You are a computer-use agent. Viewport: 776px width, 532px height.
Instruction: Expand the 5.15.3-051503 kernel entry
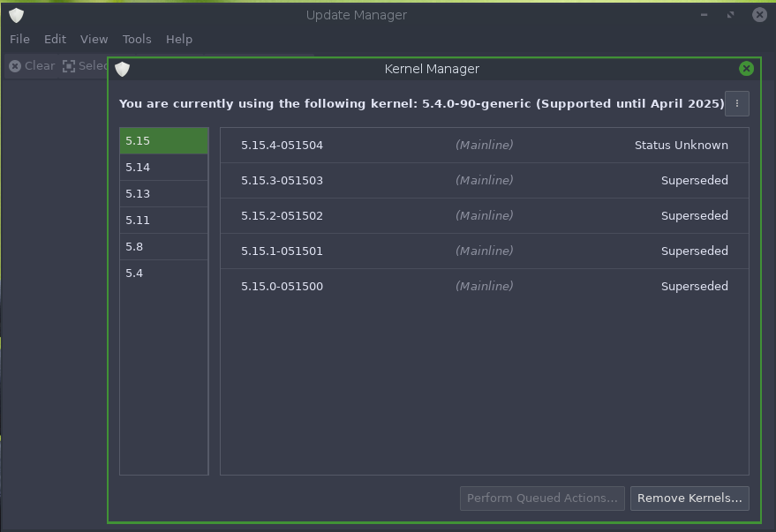tap(484, 181)
